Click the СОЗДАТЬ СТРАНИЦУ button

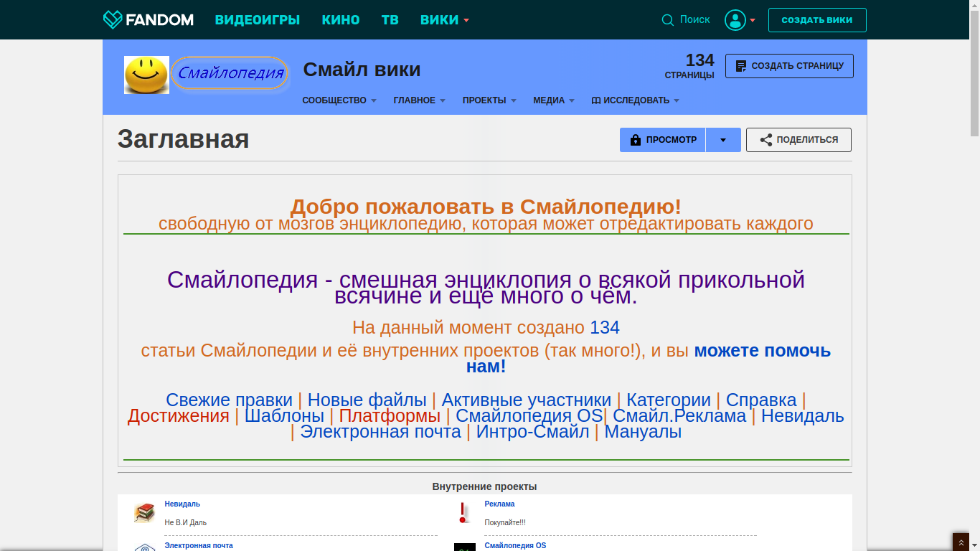point(789,66)
